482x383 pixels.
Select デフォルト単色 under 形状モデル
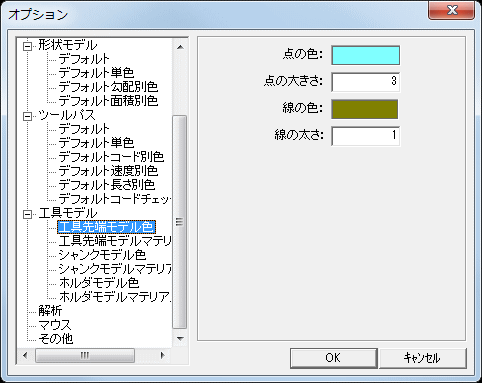point(96,73)
